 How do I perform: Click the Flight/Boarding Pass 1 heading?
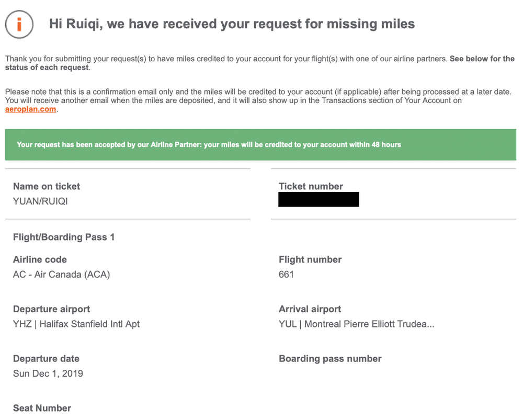click(64, 237)
